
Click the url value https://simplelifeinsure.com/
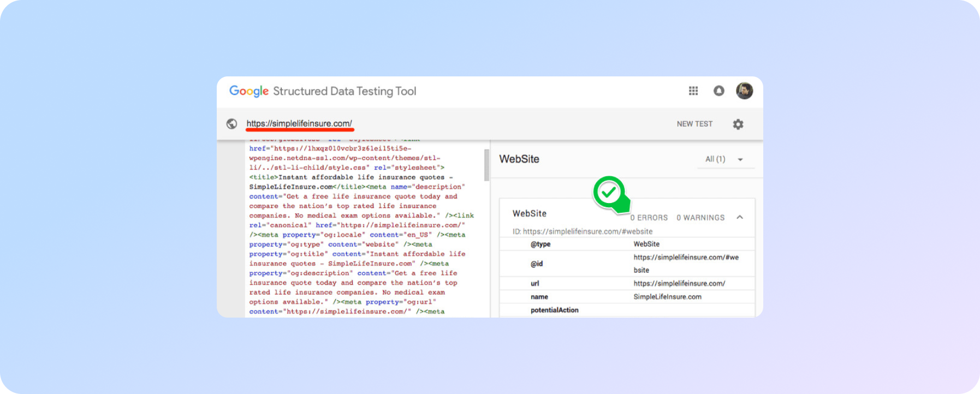click(x=679, y=283)
